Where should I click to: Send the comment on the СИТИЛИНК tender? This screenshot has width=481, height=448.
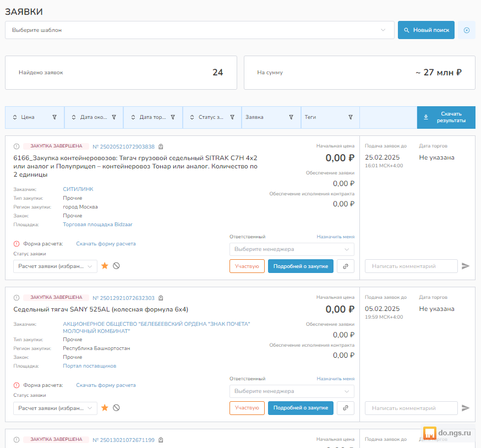[x=466, y=266]
